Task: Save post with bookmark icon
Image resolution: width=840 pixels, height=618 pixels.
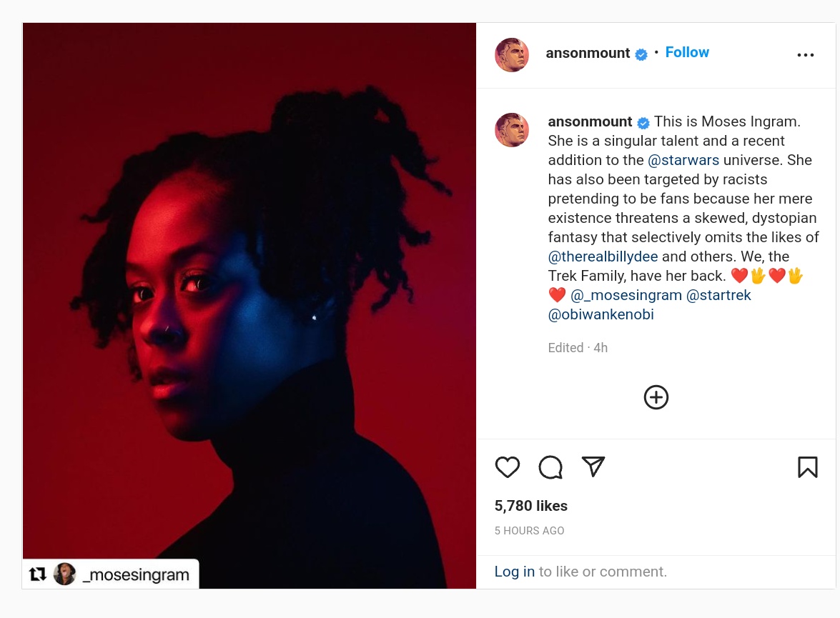Action: tap(807, 467)
